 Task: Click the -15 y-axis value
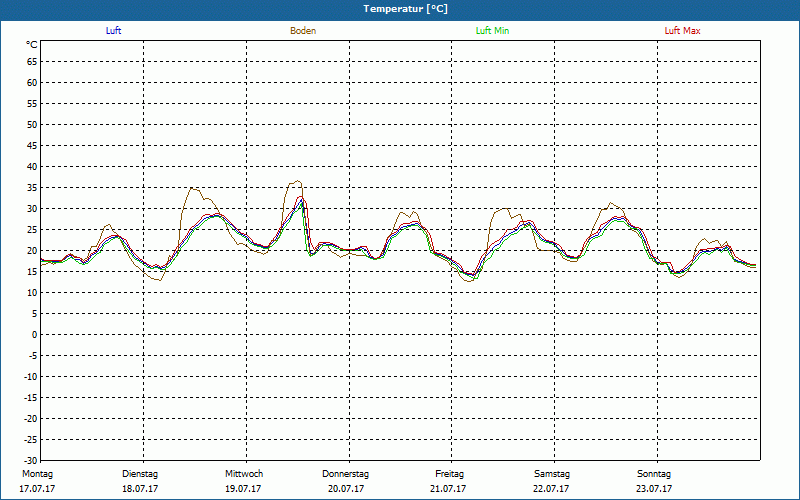(30, 398)
